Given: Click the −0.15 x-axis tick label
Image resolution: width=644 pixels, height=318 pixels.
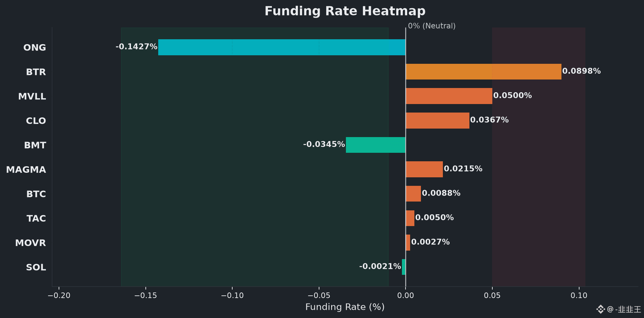Looking at the screenshot, I should [x=146, y=296].
